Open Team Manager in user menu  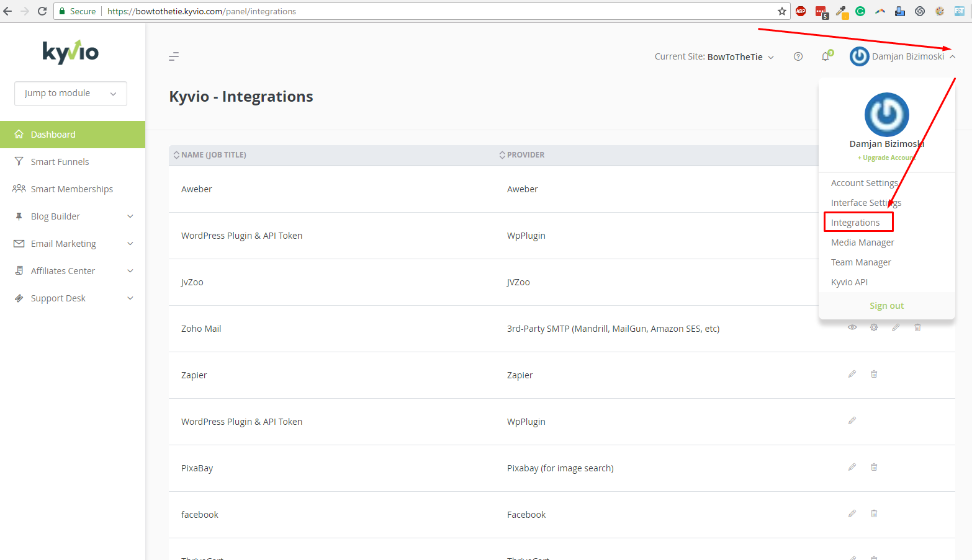pos(861,262)
